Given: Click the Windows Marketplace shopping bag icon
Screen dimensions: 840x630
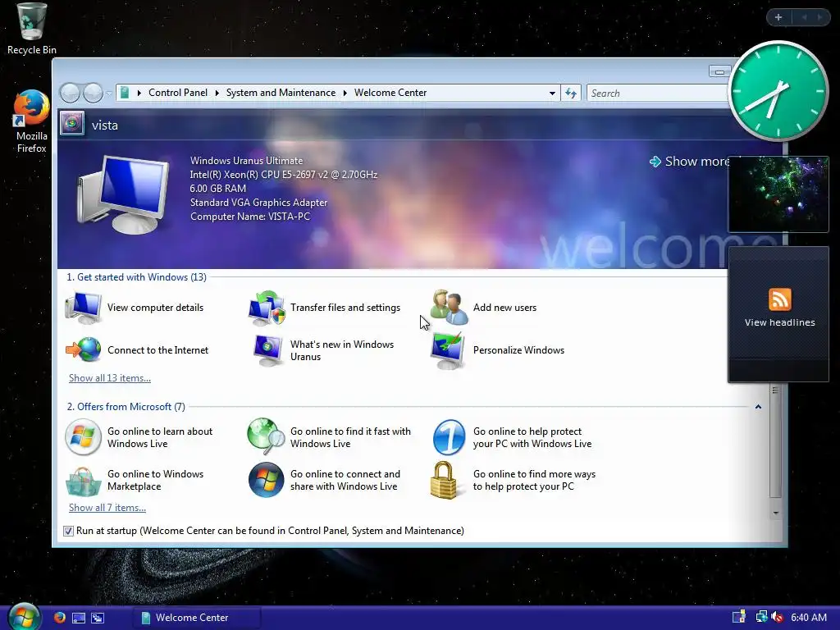Looking at the screenshot, I should 83,481.
